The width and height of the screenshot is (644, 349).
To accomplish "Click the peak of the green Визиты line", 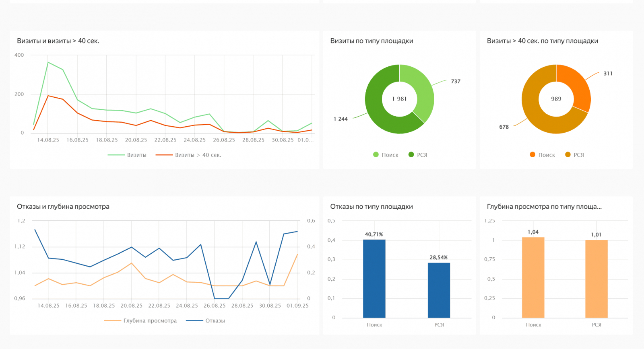I will click(x=48, y=62).
